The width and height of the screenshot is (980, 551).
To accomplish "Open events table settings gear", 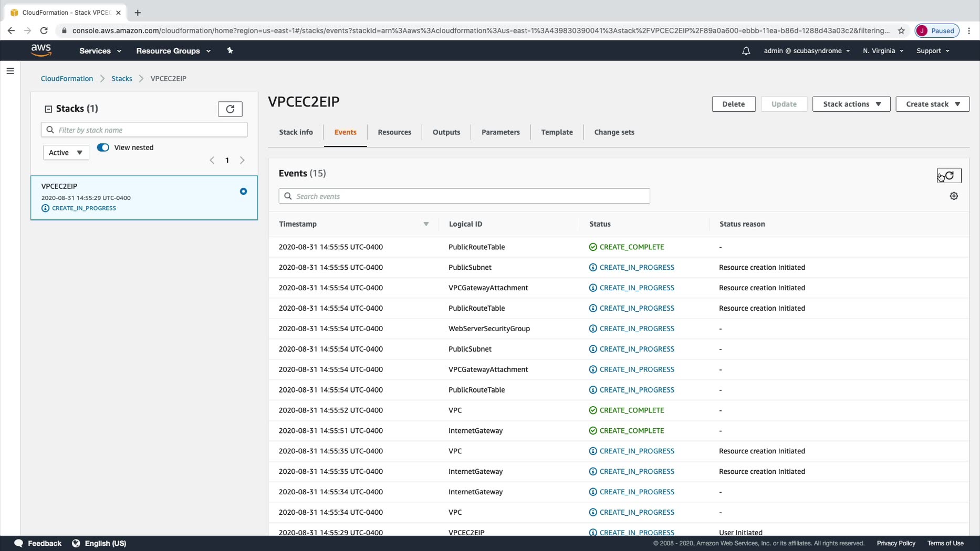I will click(x=954, y=196).
